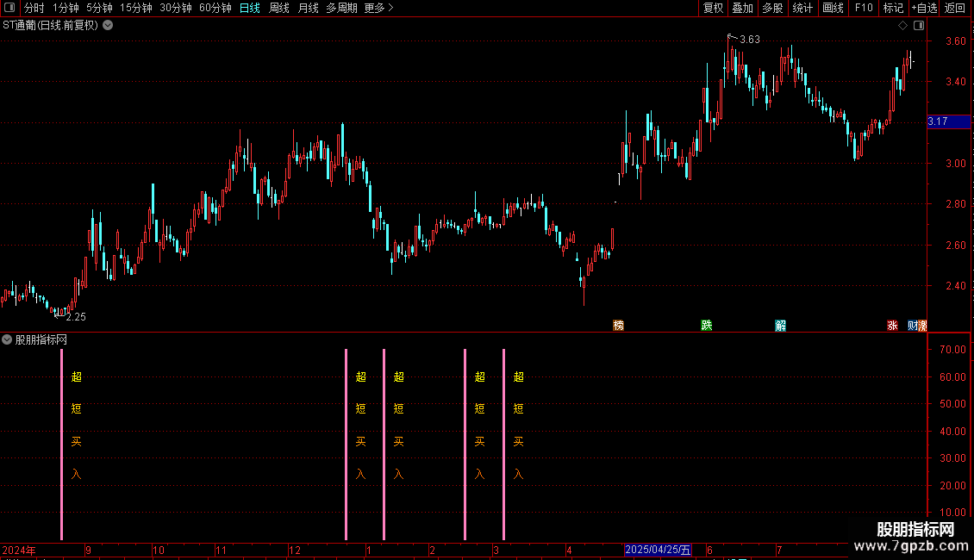
Task: Expand the 更多 periods menu
Action: click(x=379, y=8)
